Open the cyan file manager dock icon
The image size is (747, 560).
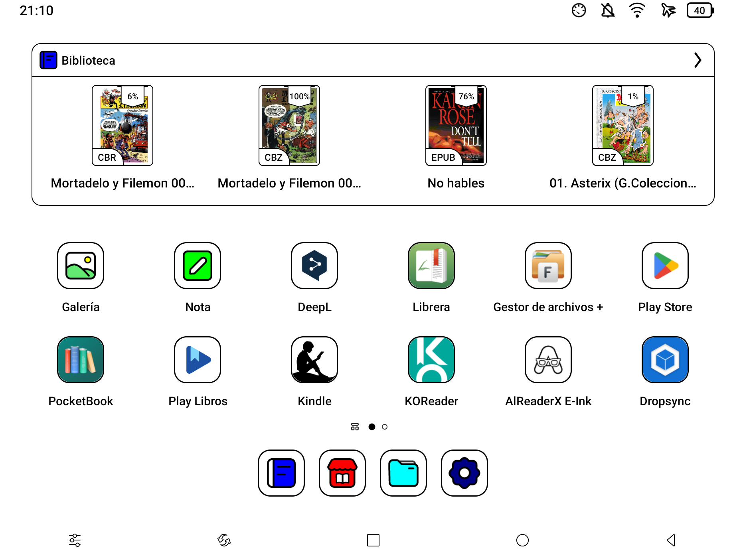point(403,473)
